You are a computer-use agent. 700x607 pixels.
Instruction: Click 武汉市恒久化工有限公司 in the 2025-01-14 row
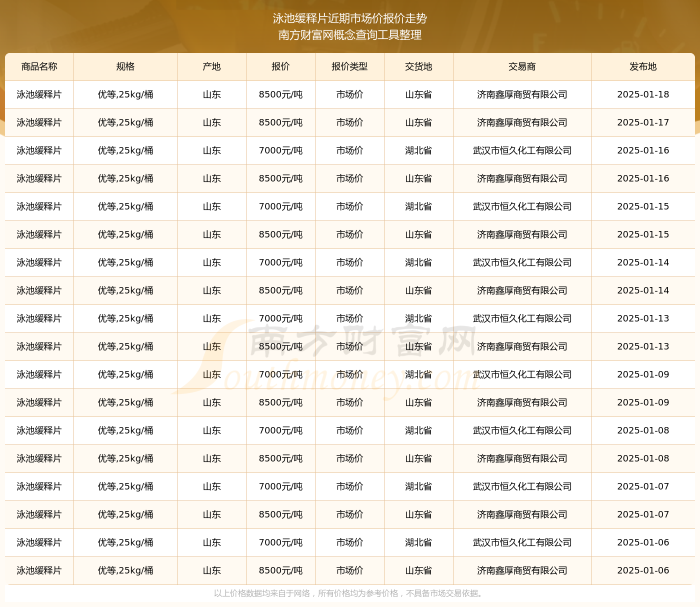[x=522, y=262]
